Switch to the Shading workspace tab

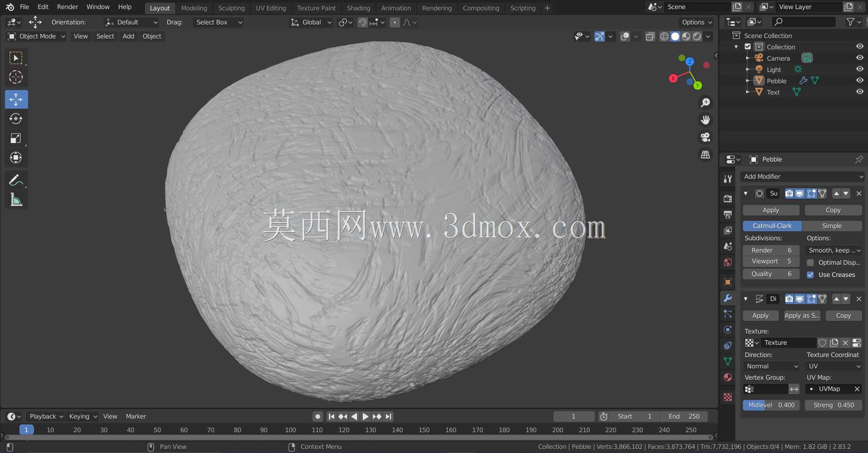point(358,8)
